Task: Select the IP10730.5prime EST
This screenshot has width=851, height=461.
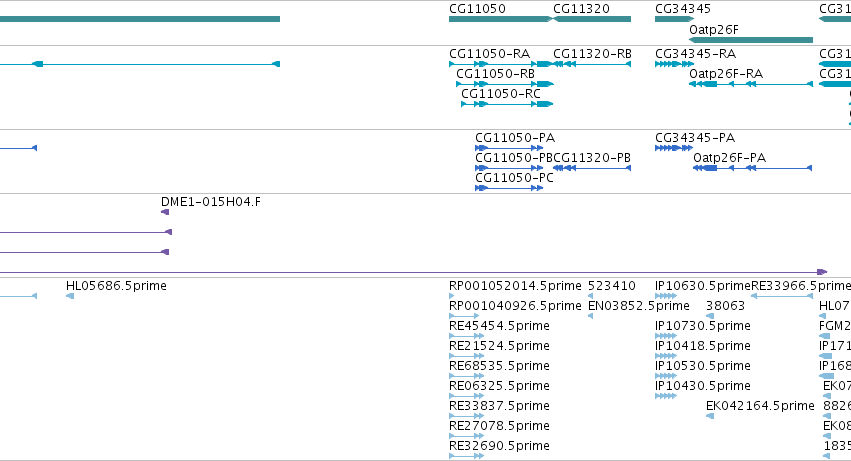Action: [x=666, y=336]
